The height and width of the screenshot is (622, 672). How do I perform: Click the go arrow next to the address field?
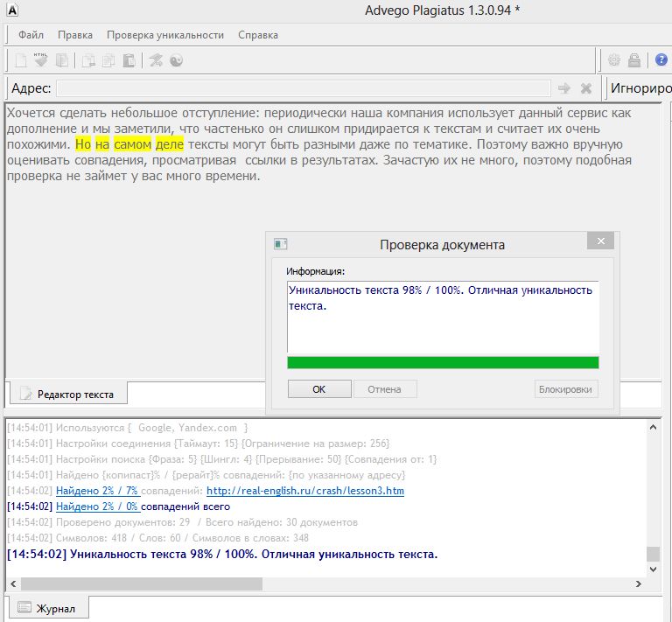click(564, 88)
